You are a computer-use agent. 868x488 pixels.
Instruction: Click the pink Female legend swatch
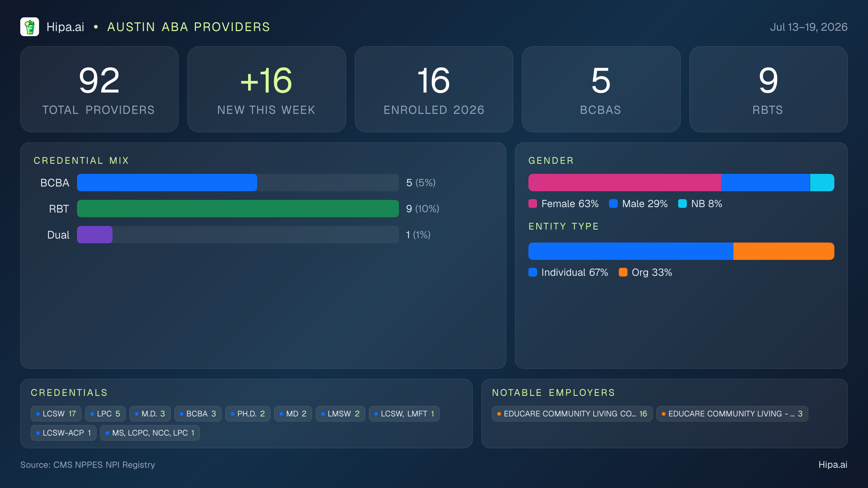(x=533, y=204)
